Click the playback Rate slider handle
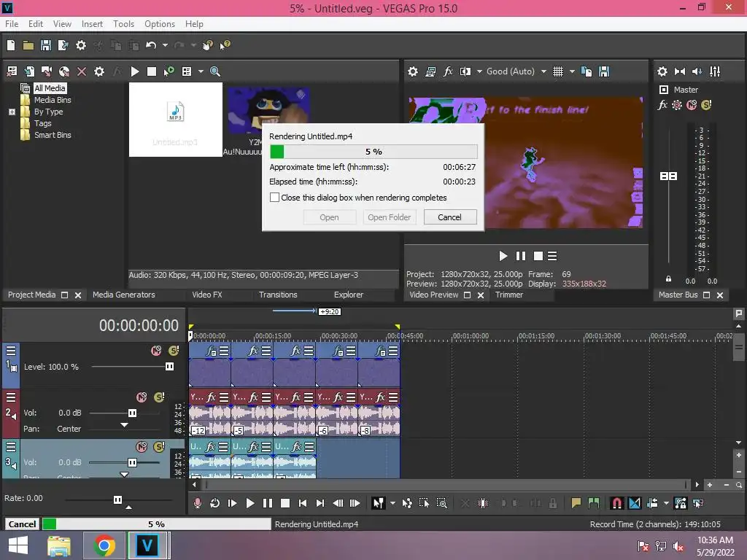 point(117,499)
